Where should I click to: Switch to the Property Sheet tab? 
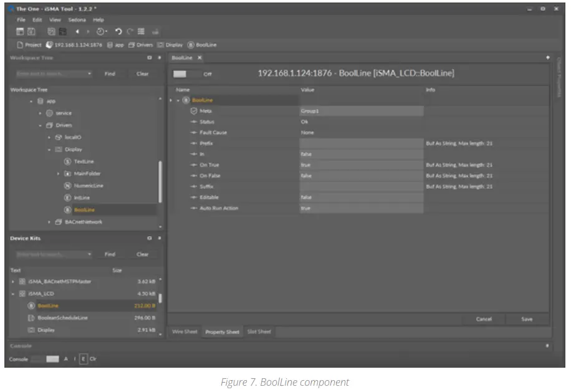click(x=222, y=332)
